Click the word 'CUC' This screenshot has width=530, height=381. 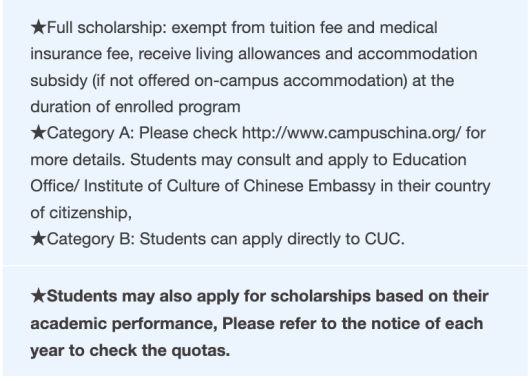(x=382, y=239)
